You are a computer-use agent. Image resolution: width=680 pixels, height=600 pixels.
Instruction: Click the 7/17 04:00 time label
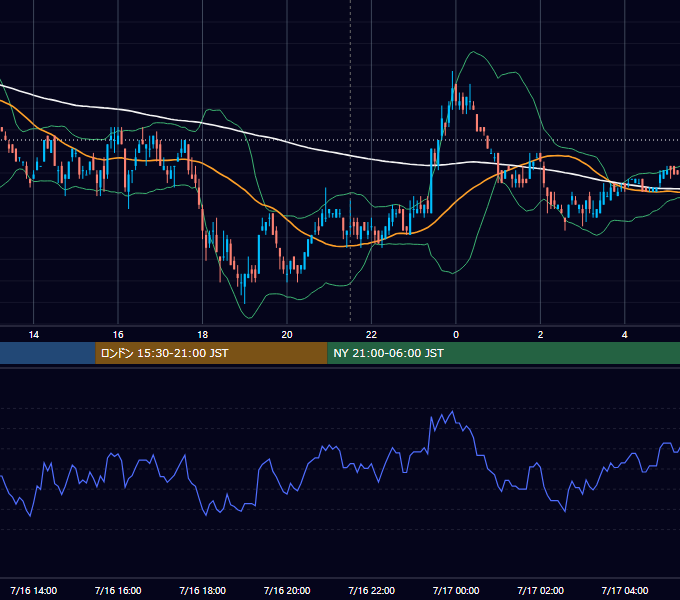624,590
